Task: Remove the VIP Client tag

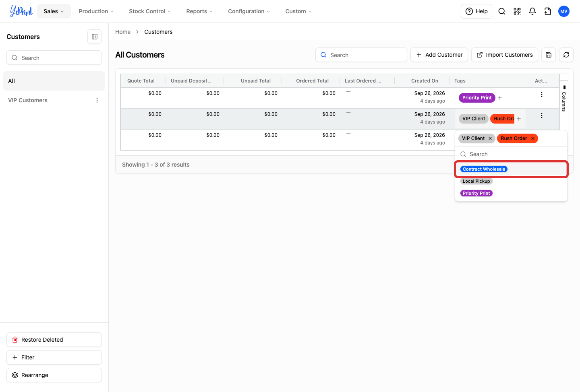Action: coord(490,138)
